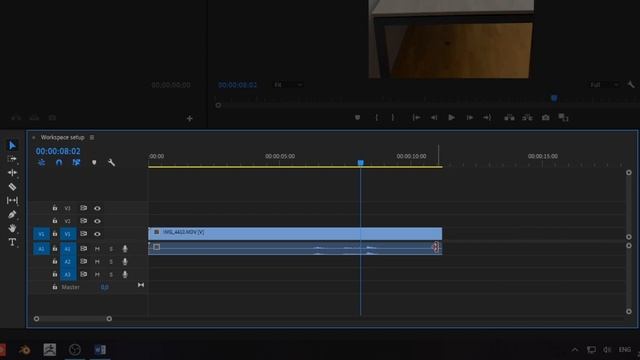Image resolution: width=640 pixels, height=360 pixels.
Task: Click the Extract button
Action: point(527,118)
